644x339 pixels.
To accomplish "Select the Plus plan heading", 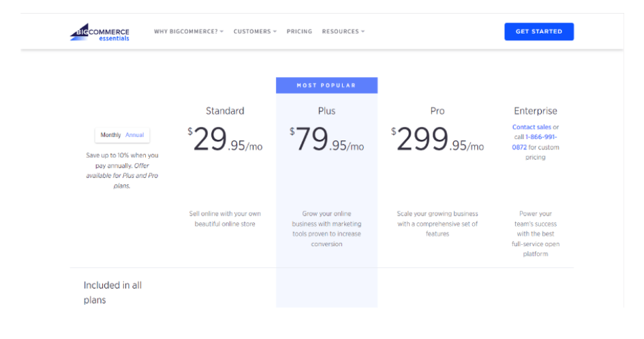I will click(x=326, y=111).
